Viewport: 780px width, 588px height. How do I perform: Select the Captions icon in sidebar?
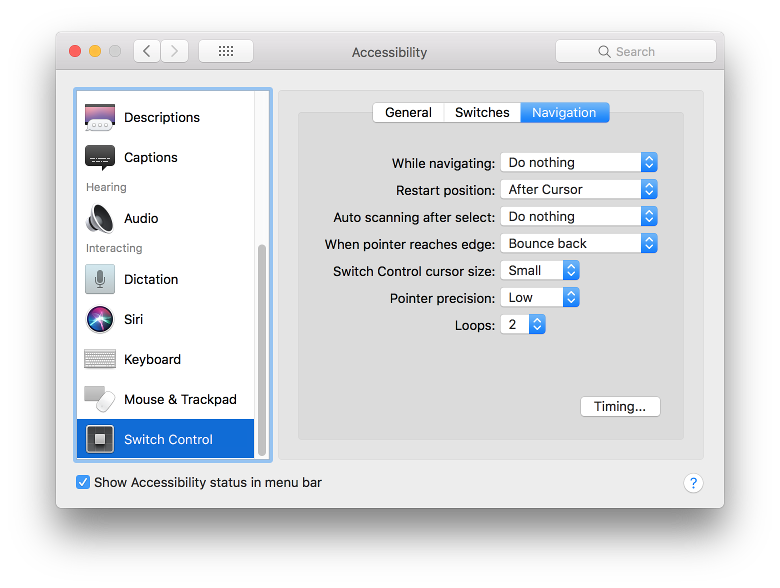tap(100, 158)
